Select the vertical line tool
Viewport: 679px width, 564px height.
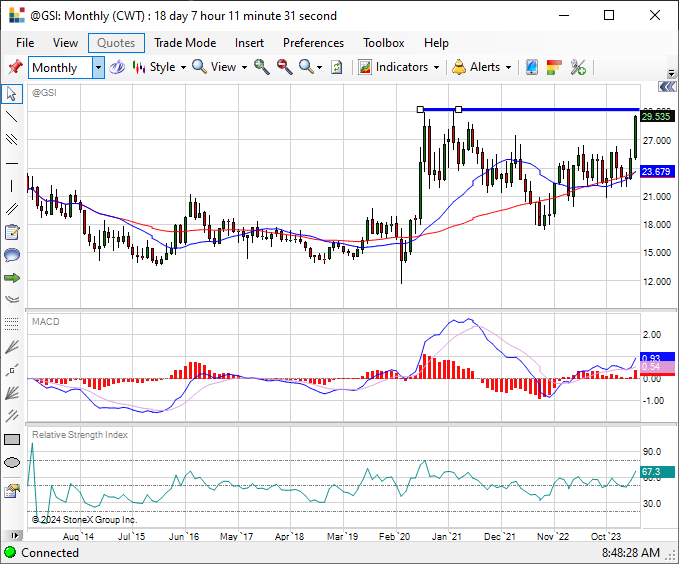pyautogui.click(x=12, y=186)
